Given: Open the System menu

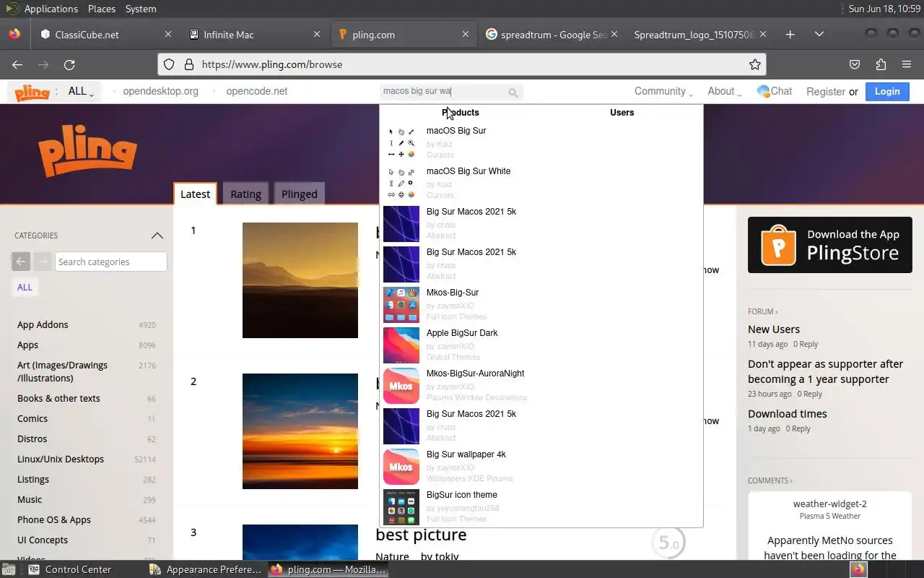Looking at the screenshot, I should pyautogui.click(x=141, y=9).
